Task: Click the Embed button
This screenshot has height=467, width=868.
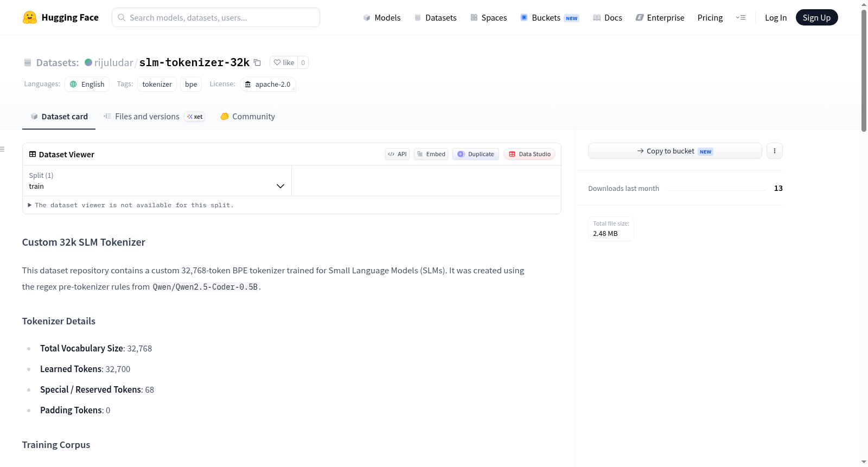Action: click(x=431, y=154)
